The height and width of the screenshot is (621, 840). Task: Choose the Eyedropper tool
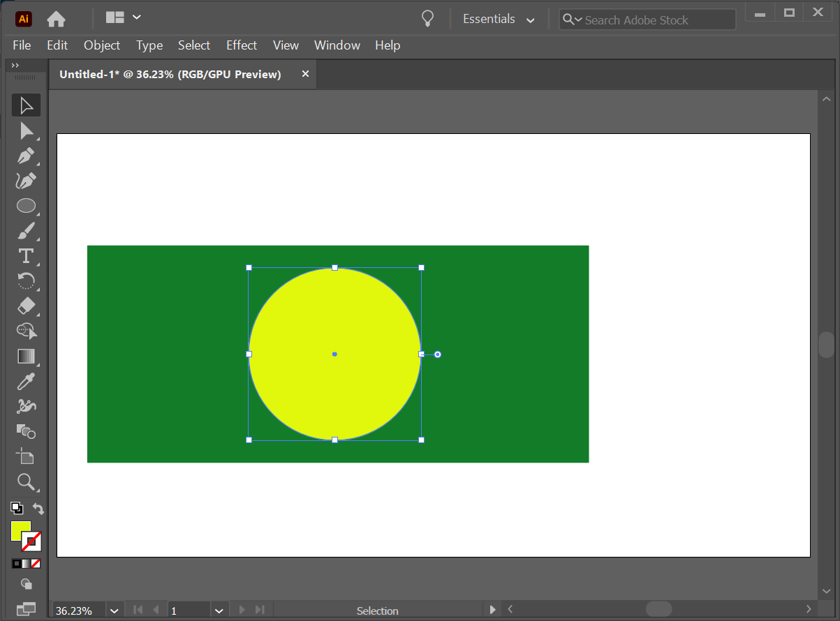tap(26, 382)
